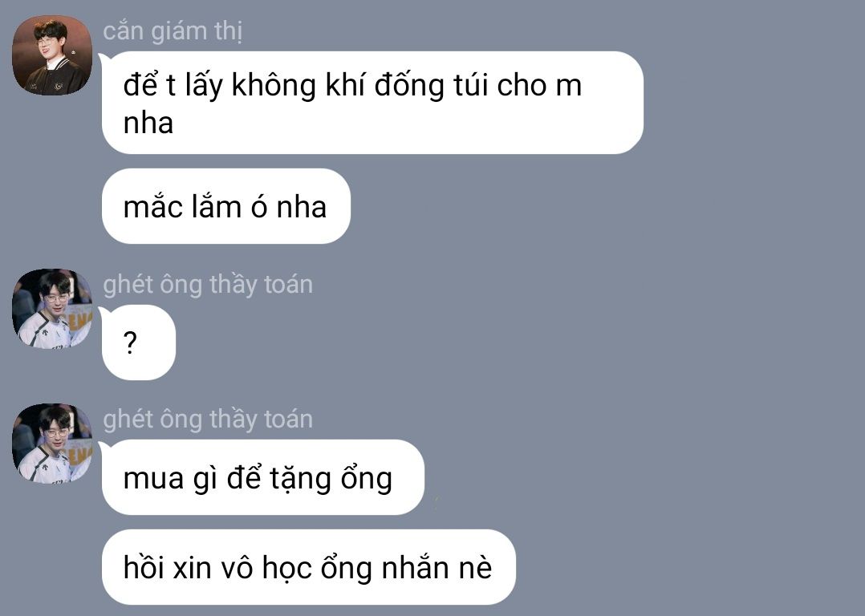Viewport: 865px width, 616px height.
Task: Select the "mua gì để tặng ổng" bubble
Action: [x=263, y=477]
